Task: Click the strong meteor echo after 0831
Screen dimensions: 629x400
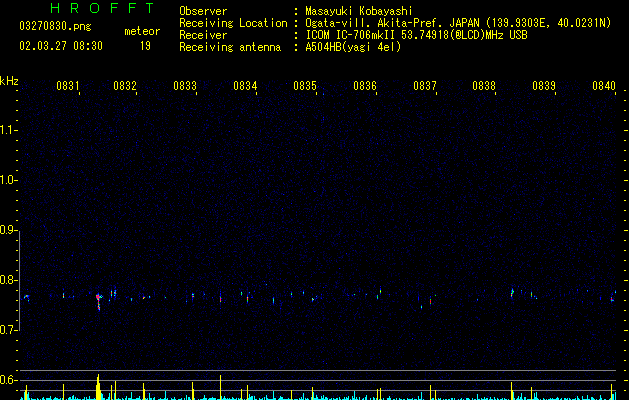Action: (99, 301)
